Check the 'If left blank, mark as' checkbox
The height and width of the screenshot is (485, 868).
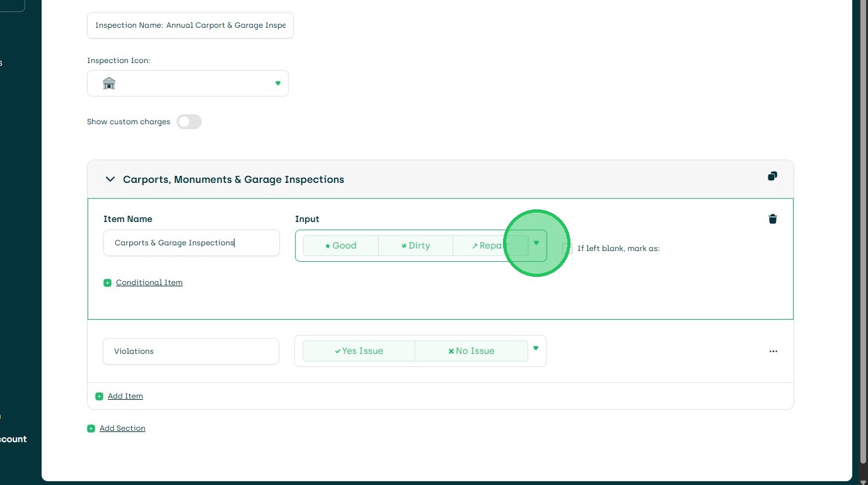567,248
